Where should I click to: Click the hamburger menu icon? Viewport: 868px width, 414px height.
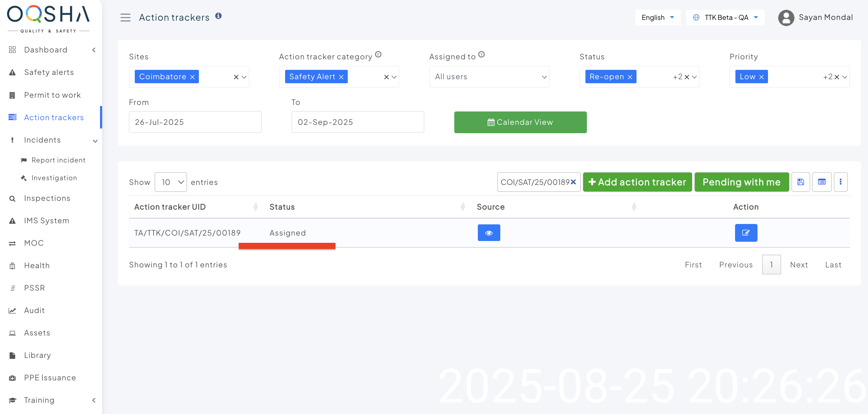pyautogui.click(x=125, y=17)
